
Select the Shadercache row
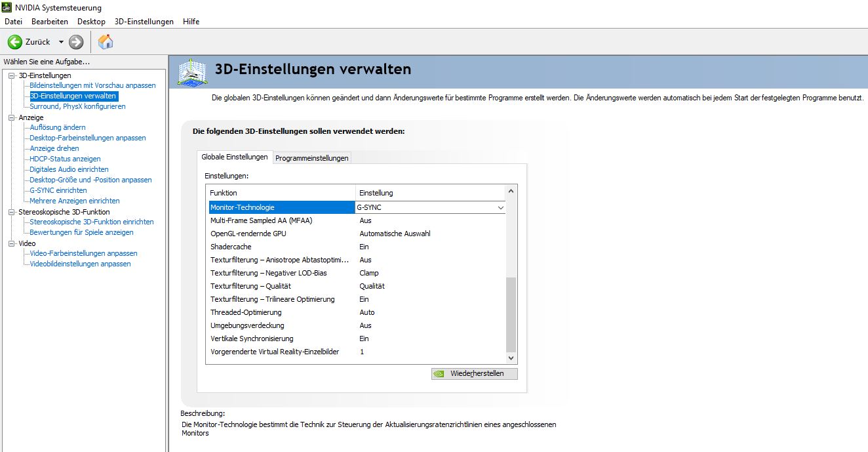[356, 247]
